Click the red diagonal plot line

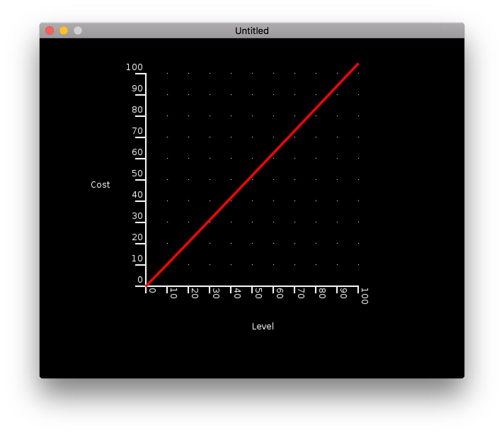pyautogui.click(x=252, y=175)
